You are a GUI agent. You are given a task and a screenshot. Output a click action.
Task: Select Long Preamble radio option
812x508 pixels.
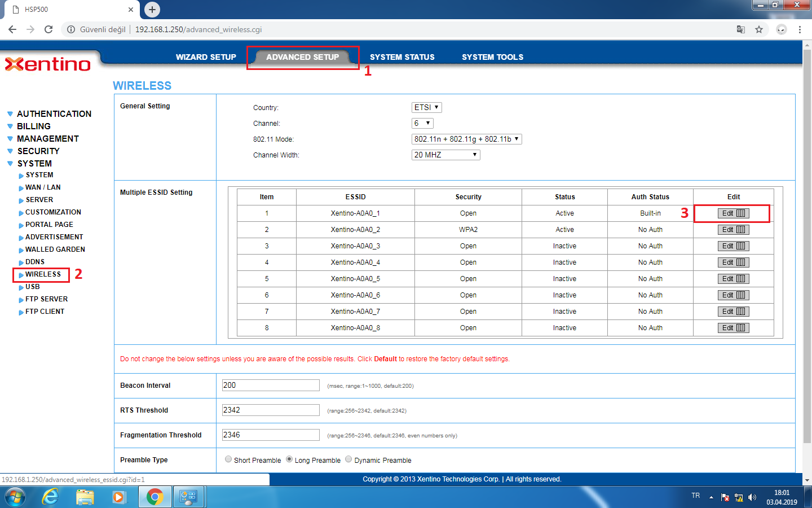coord(289,459)
